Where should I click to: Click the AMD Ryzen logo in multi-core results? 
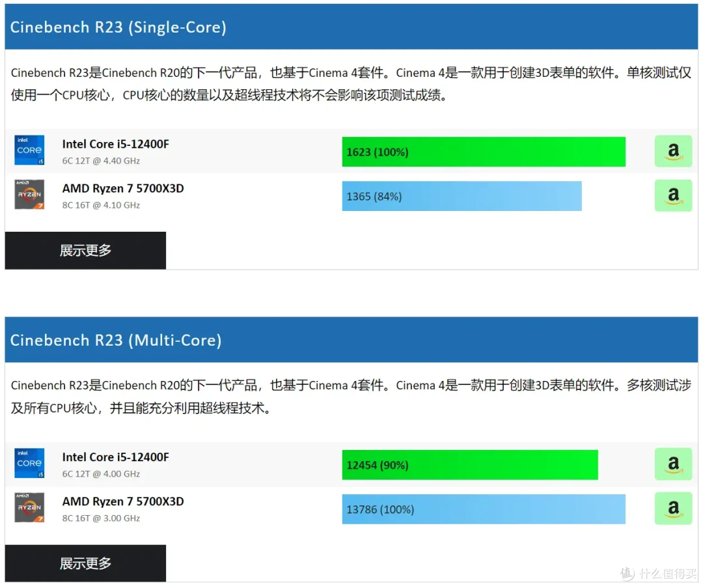(29, 508)
